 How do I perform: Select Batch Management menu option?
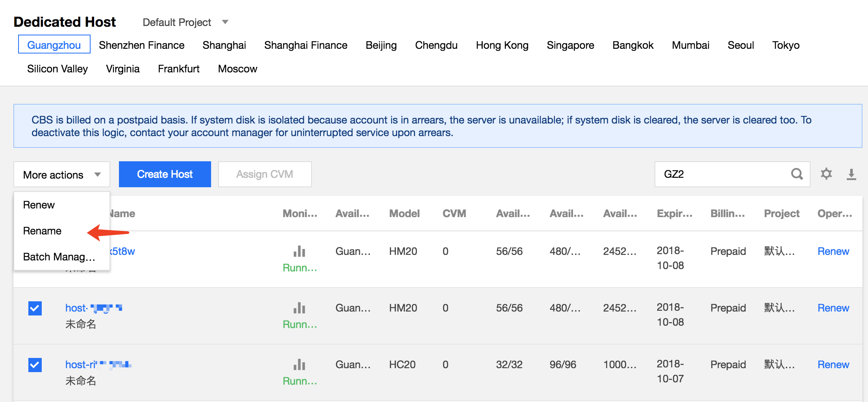point(59,257)
